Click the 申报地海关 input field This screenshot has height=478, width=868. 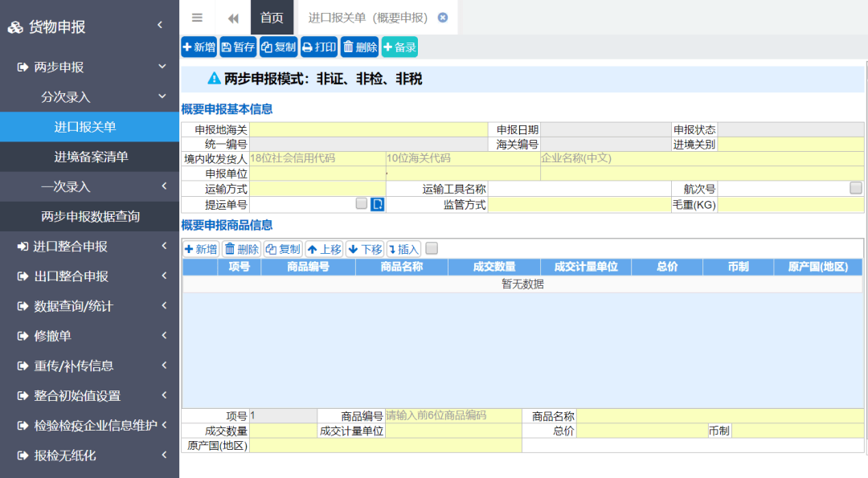[370, 128]
